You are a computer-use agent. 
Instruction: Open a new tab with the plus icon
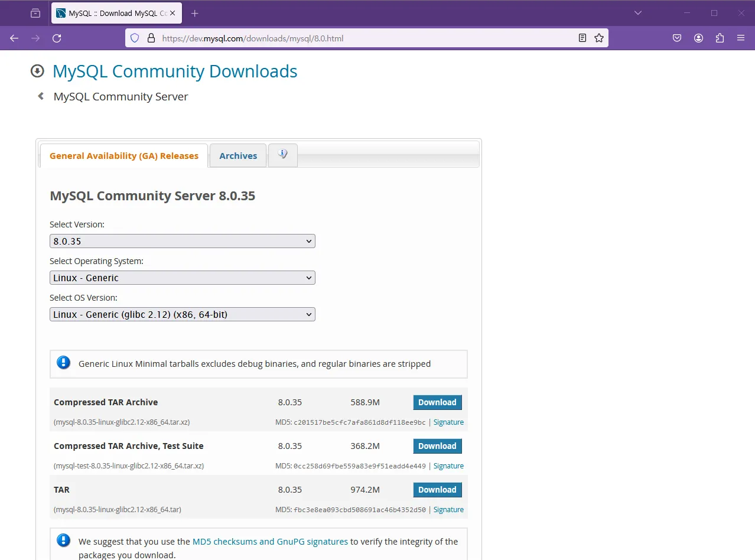195,13
